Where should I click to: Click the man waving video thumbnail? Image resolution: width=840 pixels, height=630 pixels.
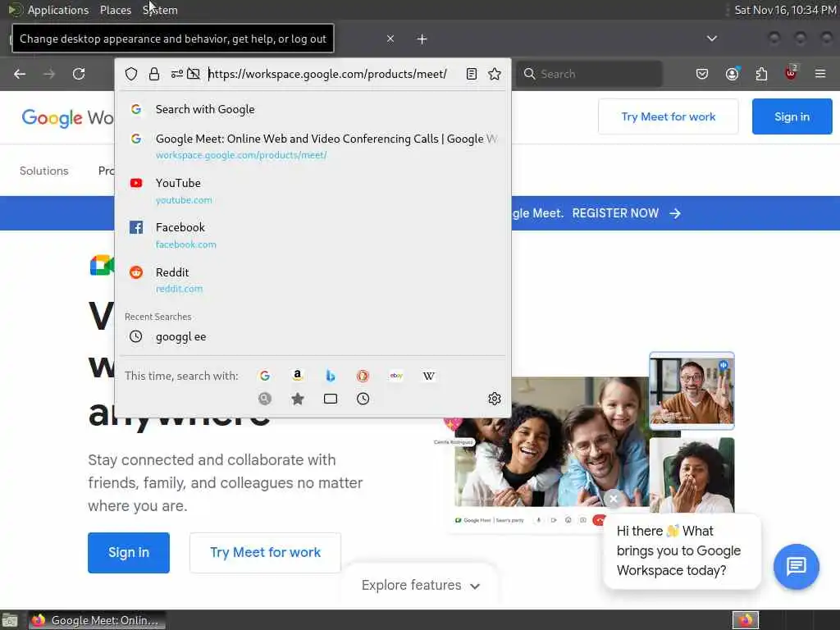[x=692, y=390]
